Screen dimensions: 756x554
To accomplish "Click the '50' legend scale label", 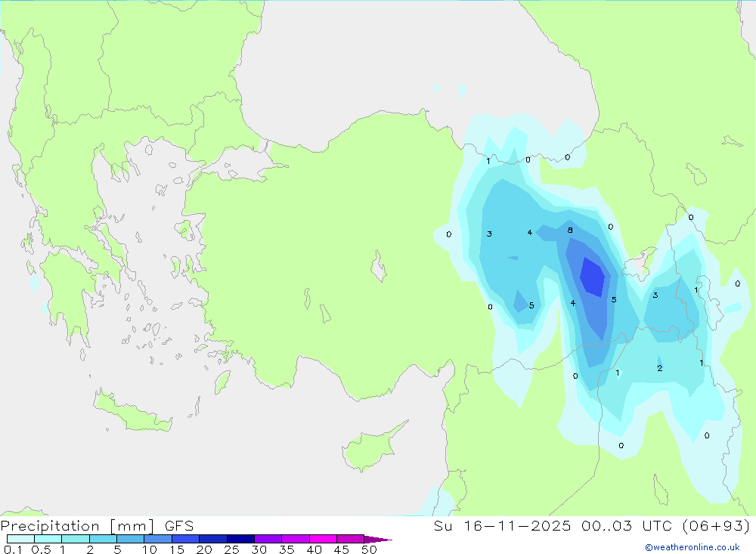I will 369,549.
